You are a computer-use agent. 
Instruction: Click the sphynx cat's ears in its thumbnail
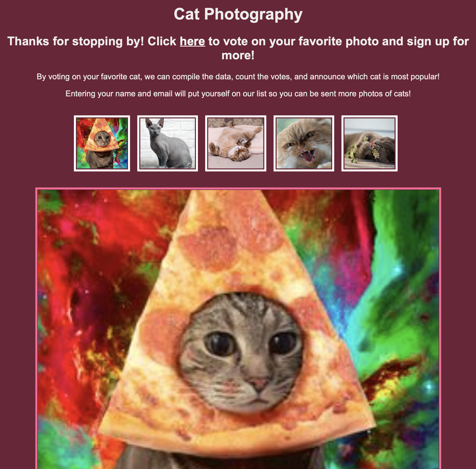point(155,123)
